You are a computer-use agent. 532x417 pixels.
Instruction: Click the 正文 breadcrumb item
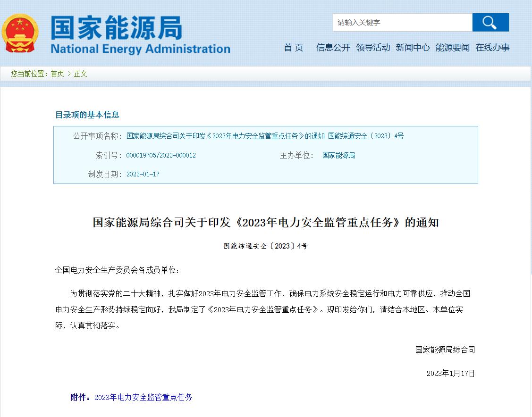tap(81, 74)
